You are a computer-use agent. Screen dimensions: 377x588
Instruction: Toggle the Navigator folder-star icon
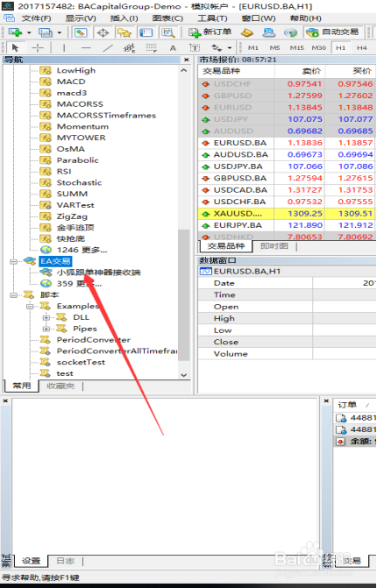pyautogui.click(x=124, y=32)
